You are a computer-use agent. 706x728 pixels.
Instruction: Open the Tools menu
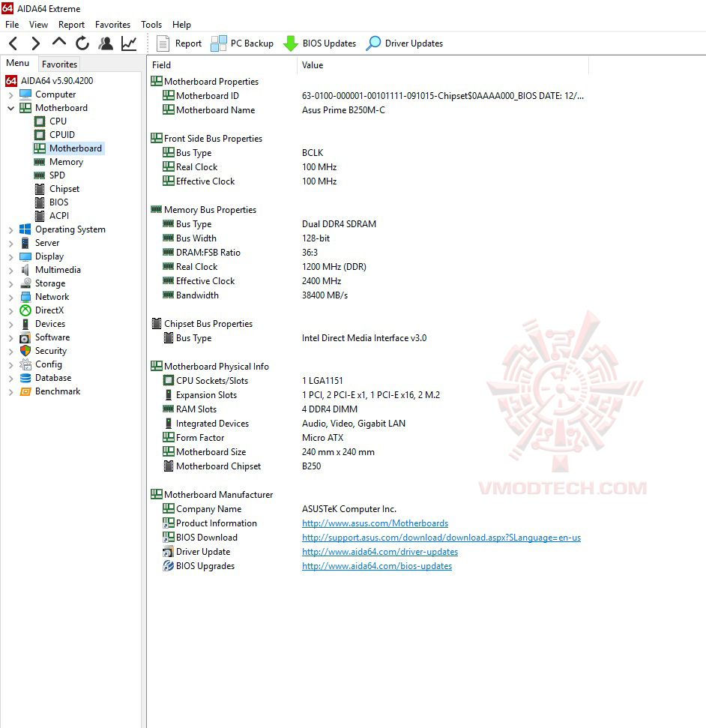click(151, 25)
